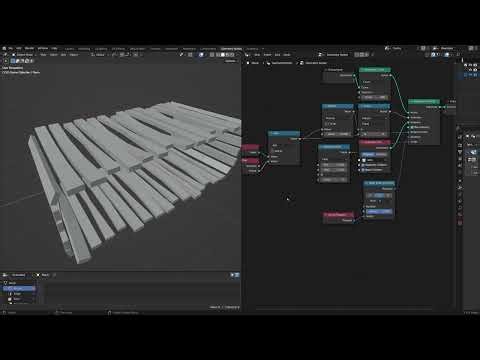Switch viewport to material preview shading
Screen dimensions: 480x360
(228, 55)
